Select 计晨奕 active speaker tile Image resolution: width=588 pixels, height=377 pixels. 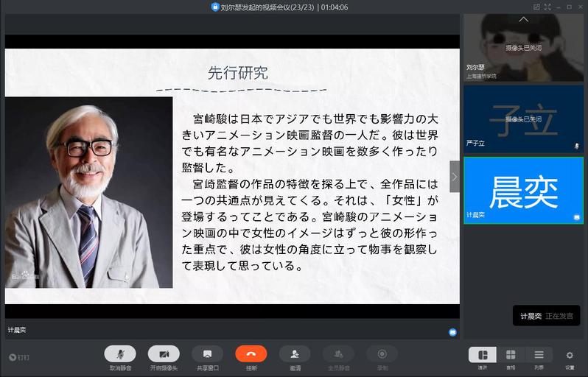pyautogui.click(x=523, y=190)
